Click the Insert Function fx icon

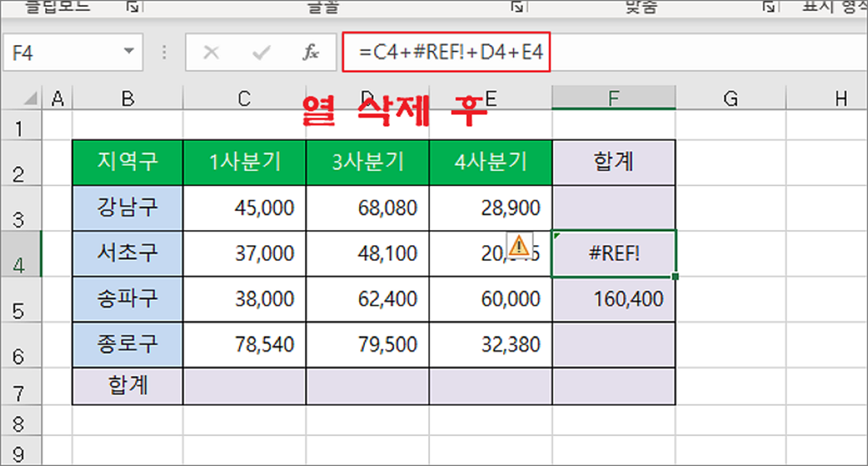click(x=311, y=52)
